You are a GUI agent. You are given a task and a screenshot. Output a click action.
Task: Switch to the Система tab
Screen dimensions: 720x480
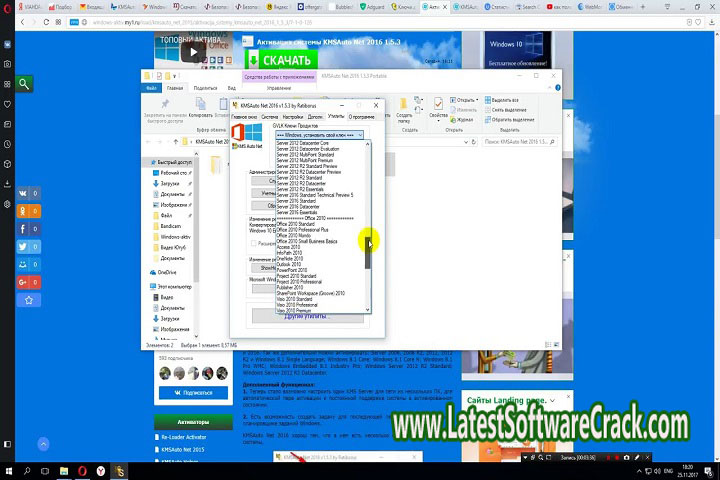click(x=269, y=117)
